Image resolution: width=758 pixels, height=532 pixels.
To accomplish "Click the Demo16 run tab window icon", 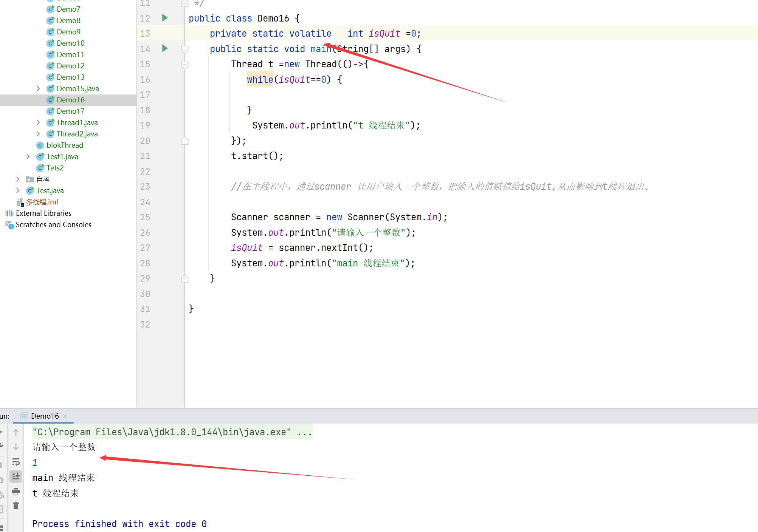I will point(24,416).
